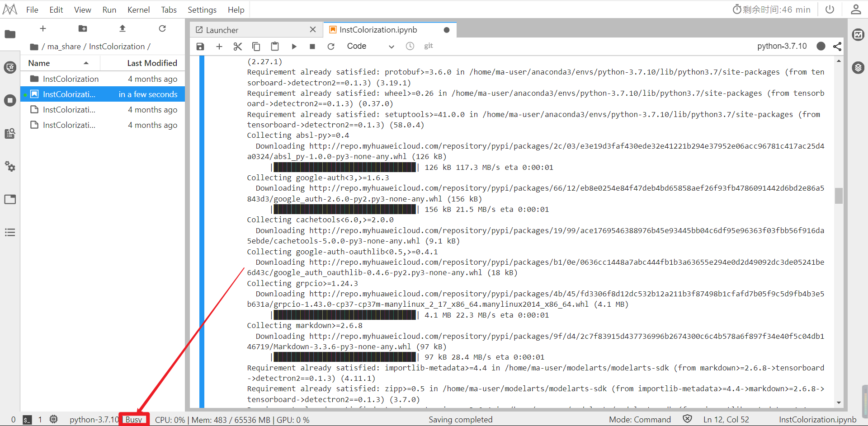Open the Edit menu
This screenshot has height=426, width=868.
pos(56,9)
